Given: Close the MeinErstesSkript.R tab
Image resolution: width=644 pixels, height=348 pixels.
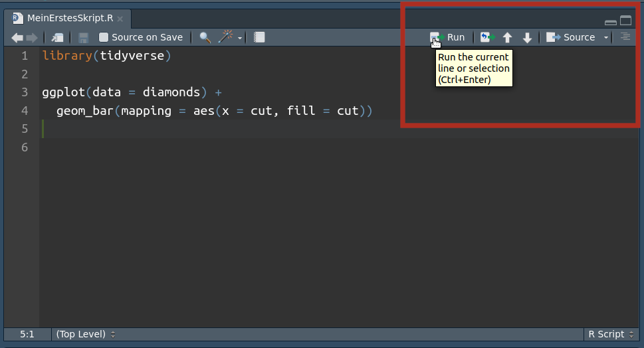Looking at the screenshot, I should point(120,19).
